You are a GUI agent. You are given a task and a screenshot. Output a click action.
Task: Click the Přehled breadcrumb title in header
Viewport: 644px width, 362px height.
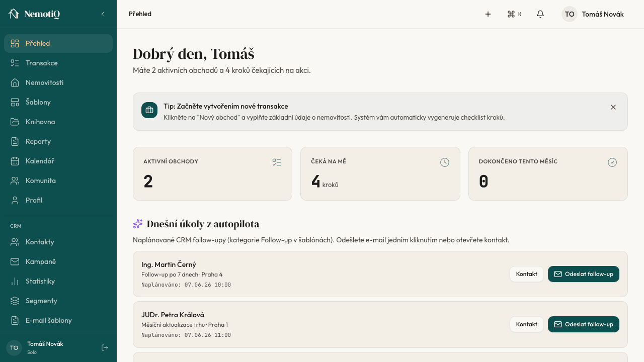(x=140, y=14)
